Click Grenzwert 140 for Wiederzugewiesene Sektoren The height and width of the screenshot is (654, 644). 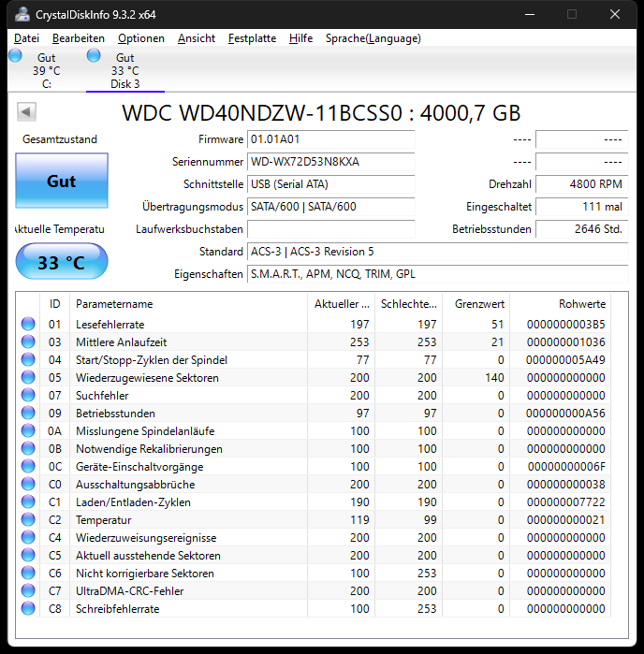[x=494, y=378]
